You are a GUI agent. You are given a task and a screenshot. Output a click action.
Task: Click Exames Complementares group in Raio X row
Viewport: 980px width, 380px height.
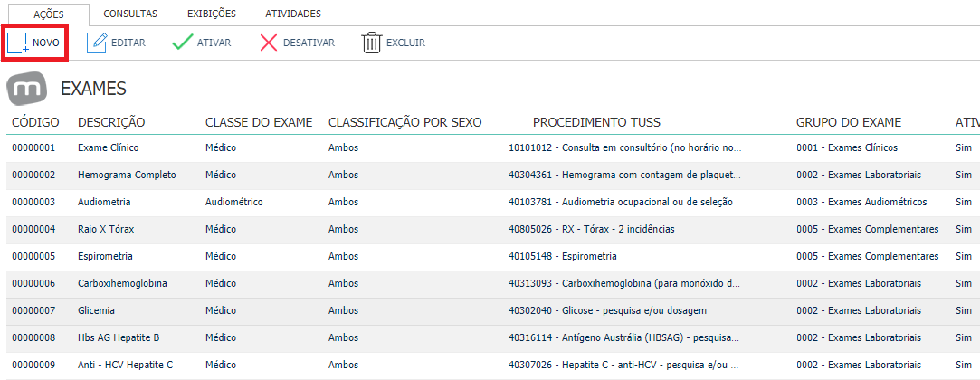[x=868, y=230]
